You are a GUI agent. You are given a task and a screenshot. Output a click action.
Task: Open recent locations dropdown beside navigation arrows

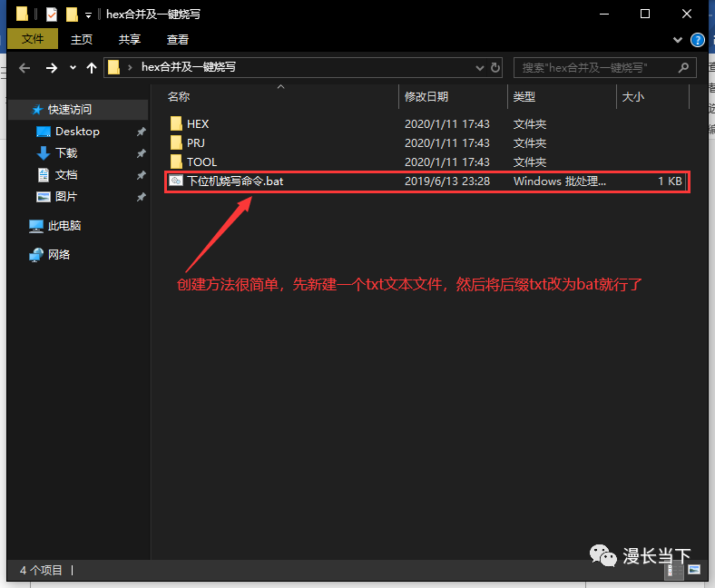point(73,68)
